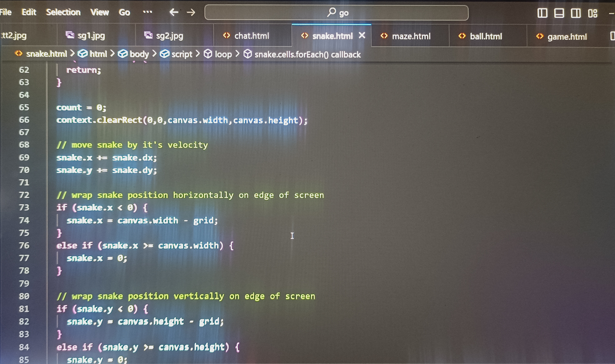
Task: Open the Selection menu
Action: coord(63,12)
